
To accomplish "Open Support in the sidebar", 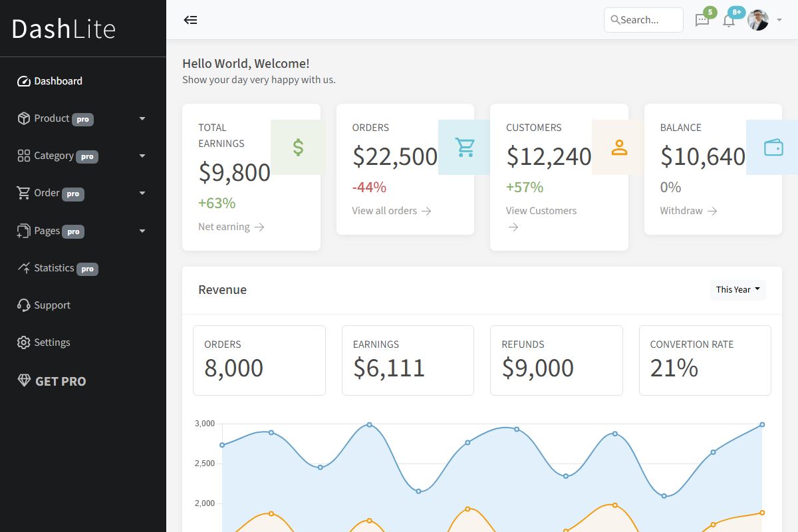I will pos(83,305).
